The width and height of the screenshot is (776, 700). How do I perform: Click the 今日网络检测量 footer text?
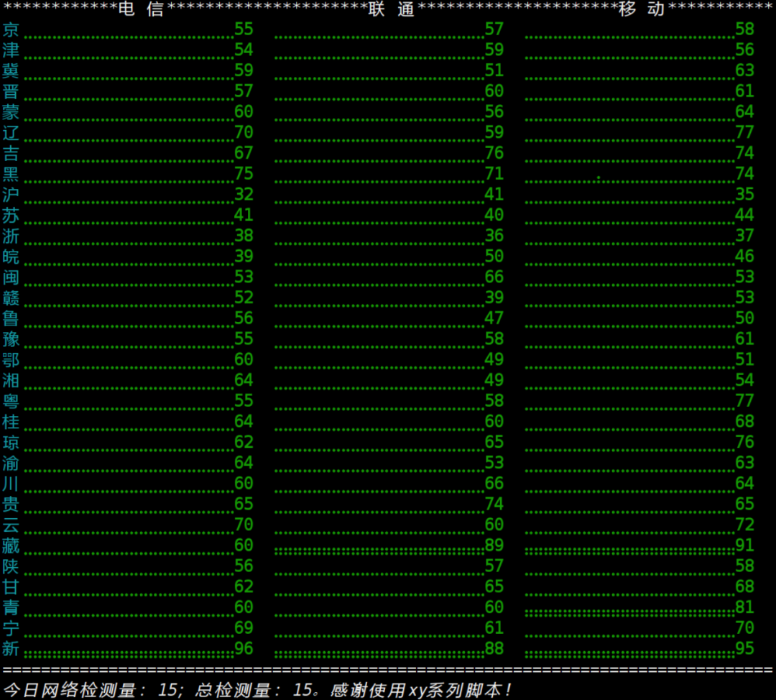coord(70,690)
